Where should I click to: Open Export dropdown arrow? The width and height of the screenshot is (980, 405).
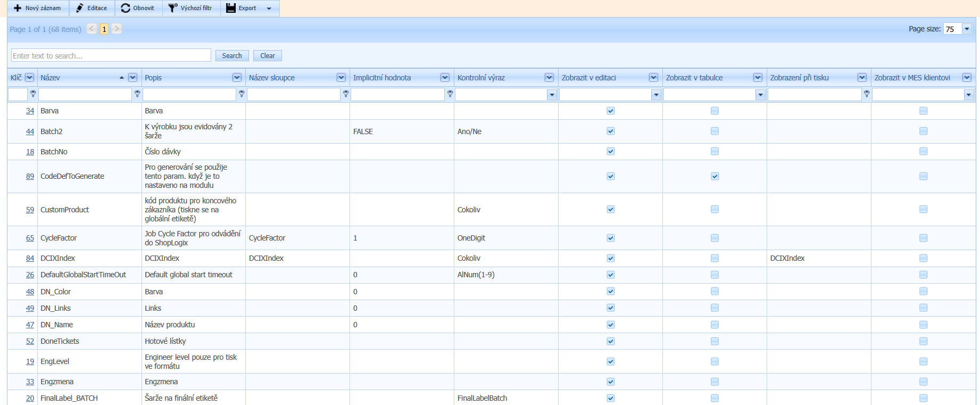269,9
